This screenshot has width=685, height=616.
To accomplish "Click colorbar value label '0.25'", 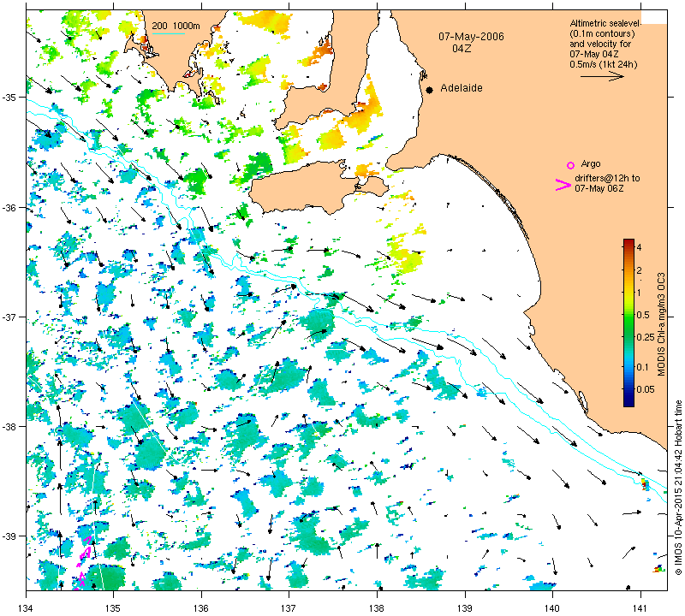I will [646, 337].
